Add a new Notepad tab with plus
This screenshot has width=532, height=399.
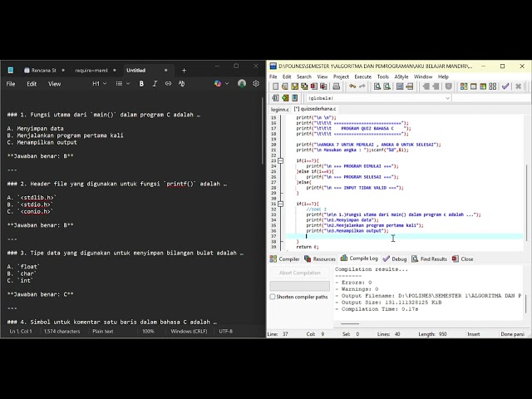[x=184, y=70]
